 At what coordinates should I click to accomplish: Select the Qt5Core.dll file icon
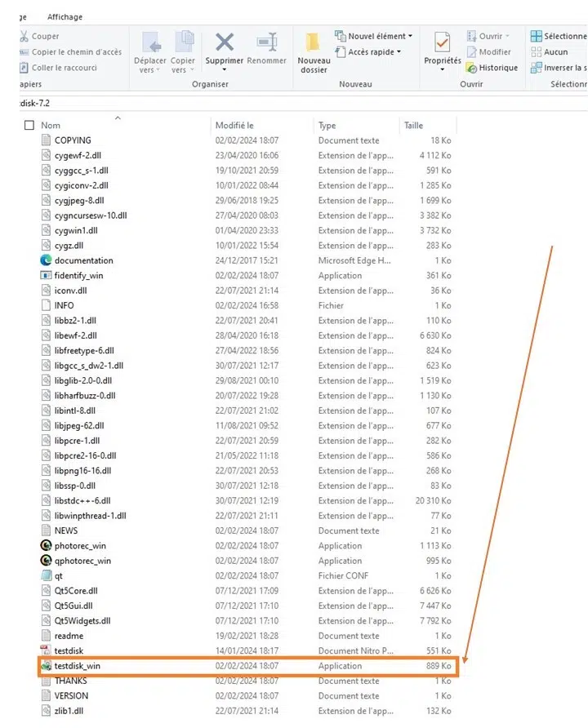click(46, 591)
